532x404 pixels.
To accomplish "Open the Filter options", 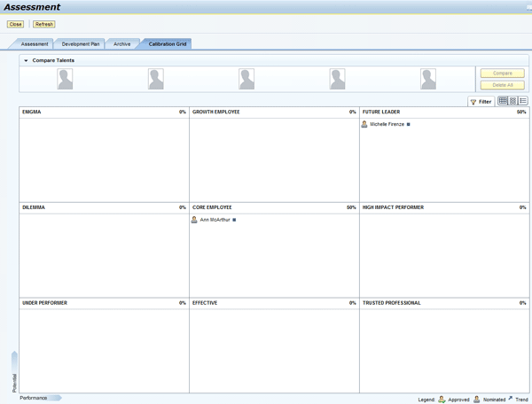I will [481, 102].
